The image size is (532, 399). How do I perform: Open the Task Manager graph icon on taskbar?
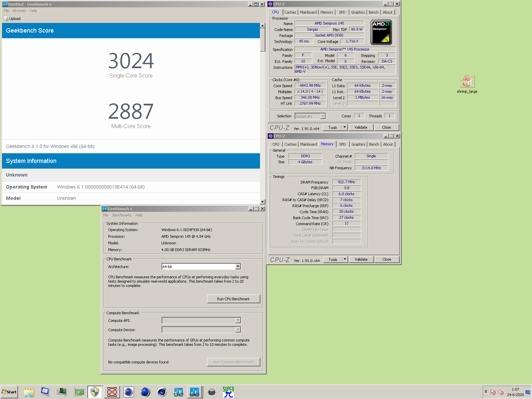(x=62, y=392)
